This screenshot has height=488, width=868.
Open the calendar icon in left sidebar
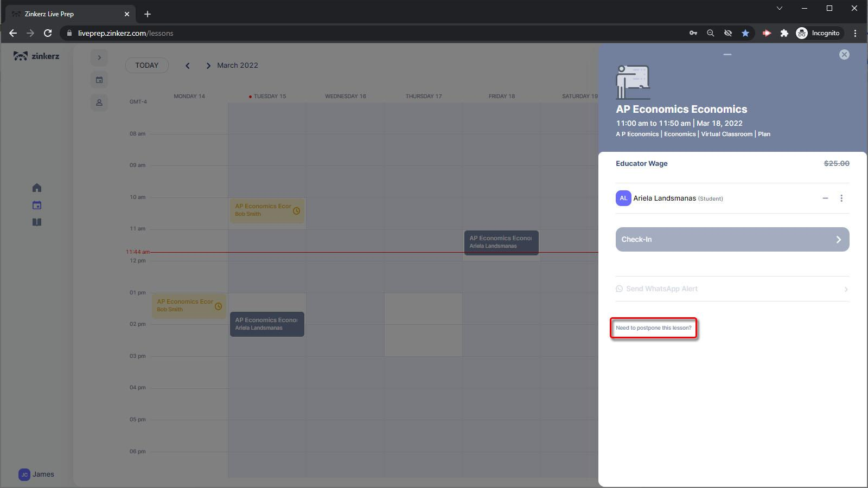37,205
